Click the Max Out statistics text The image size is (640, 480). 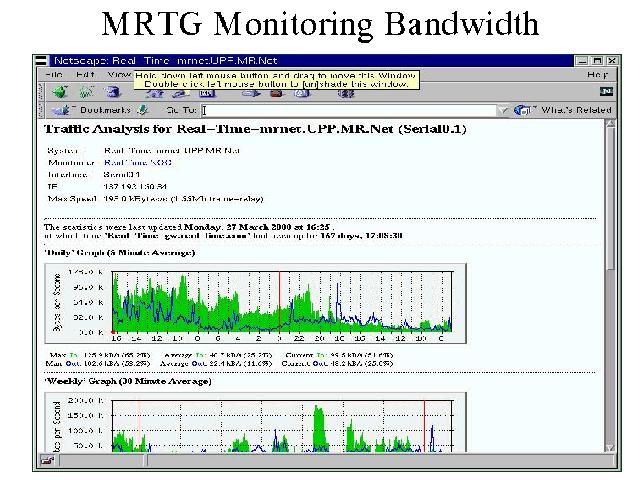[x=98, y=363]
